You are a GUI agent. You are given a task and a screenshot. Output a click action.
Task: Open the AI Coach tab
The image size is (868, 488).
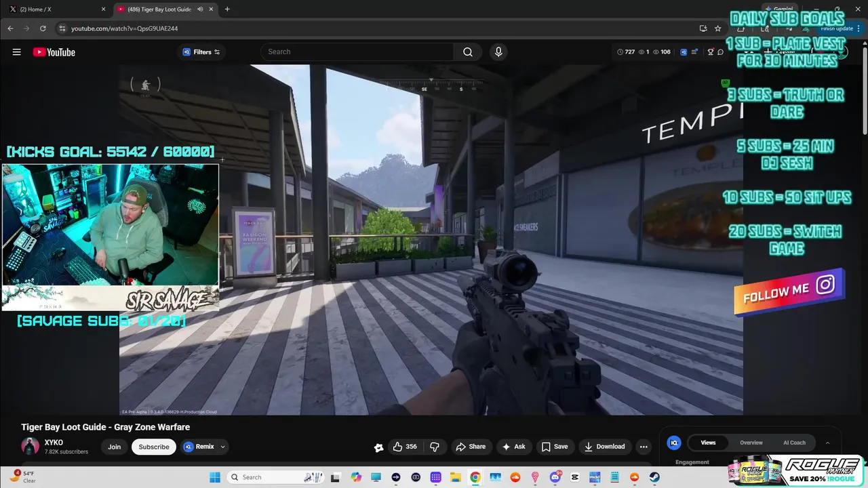pyautogui.click(x=794, y=443)
